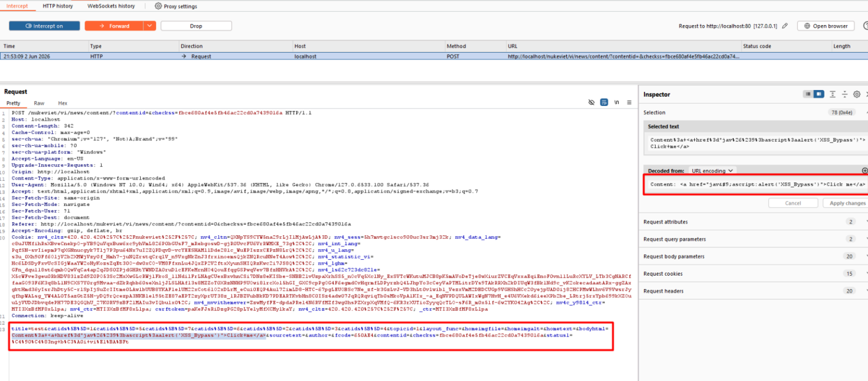Sort table by Method column header

click(x=474, y=46)
